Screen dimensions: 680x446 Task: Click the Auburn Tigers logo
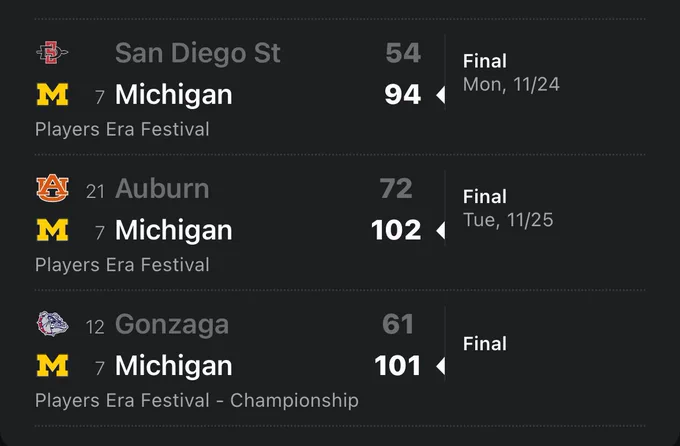coord(52,188)
